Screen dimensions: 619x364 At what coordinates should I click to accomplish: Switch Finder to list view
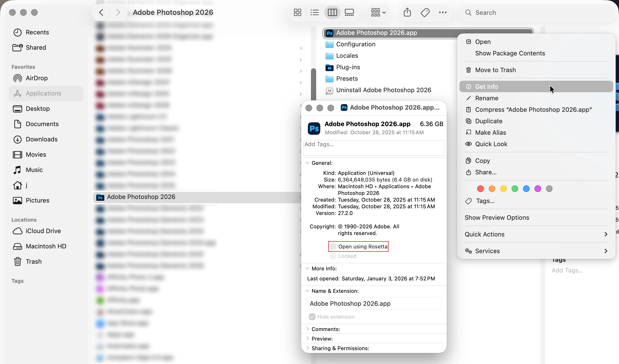click(315, 12)
